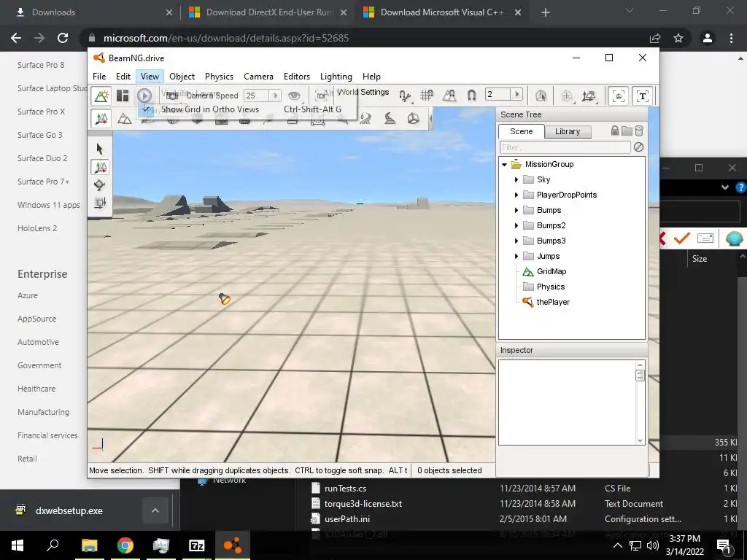The height and width of the screenshot is (560, 747).
Task: Collapse the editor tools toolbar arrow
Action: coord(431,118)
